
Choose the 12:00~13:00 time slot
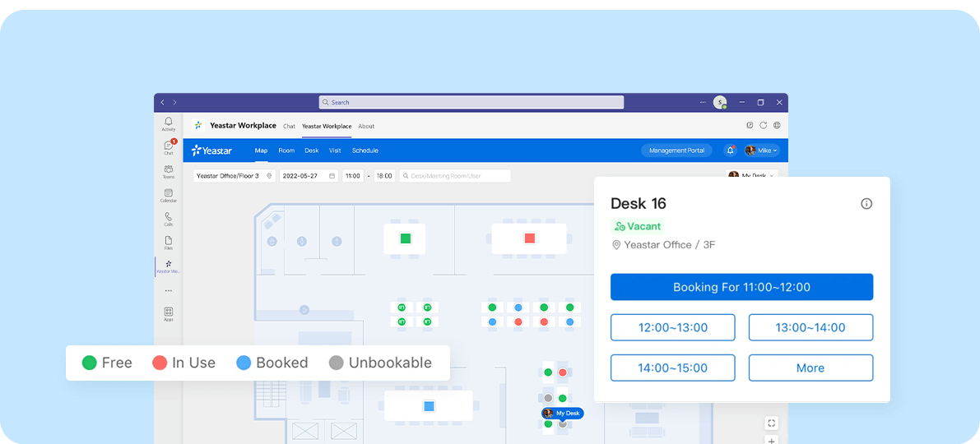coord(673,327)
